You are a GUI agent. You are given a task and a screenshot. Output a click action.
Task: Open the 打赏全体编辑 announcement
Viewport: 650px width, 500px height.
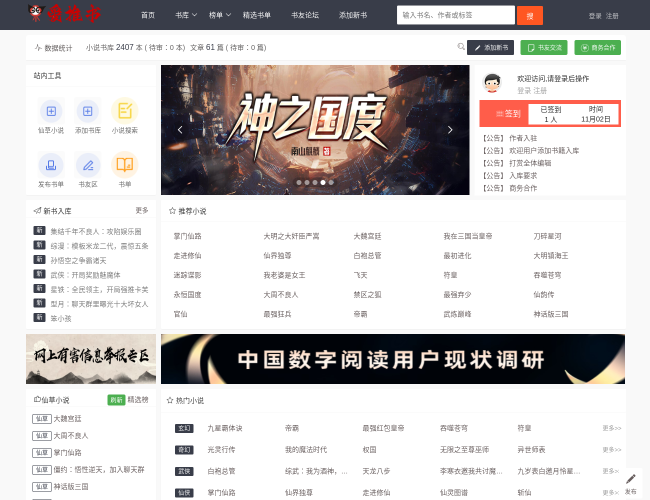coord(530,163)
